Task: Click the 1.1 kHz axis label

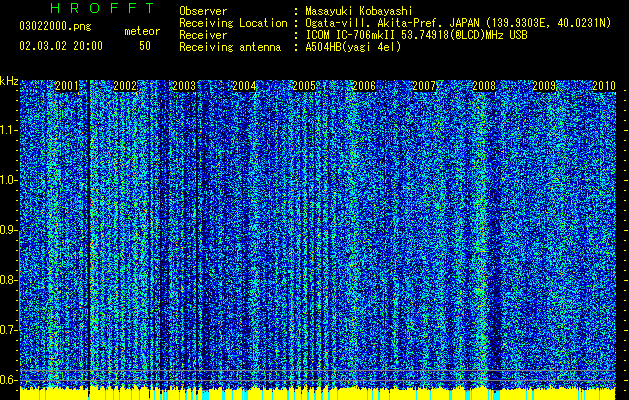Action: 7,130
